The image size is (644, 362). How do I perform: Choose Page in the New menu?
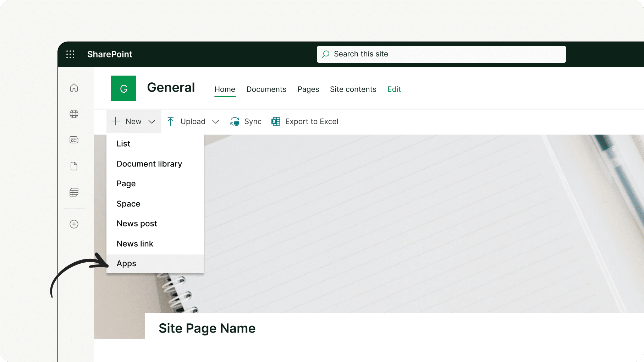(155, 184)
